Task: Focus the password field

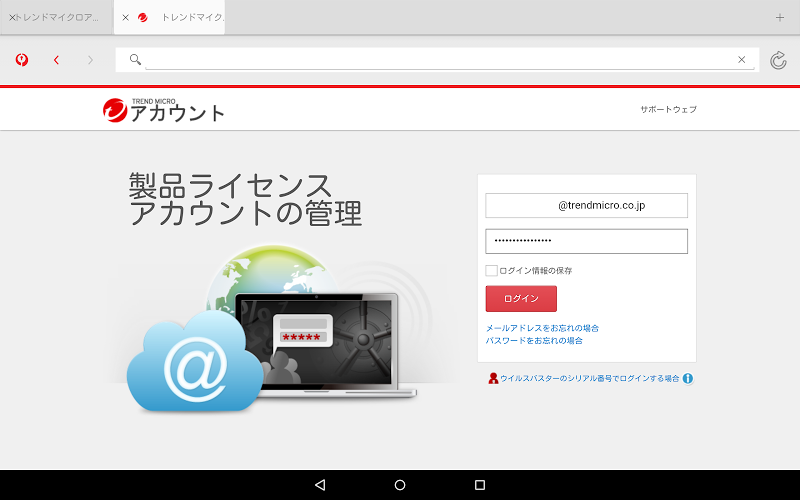Action: click(586, 241)
